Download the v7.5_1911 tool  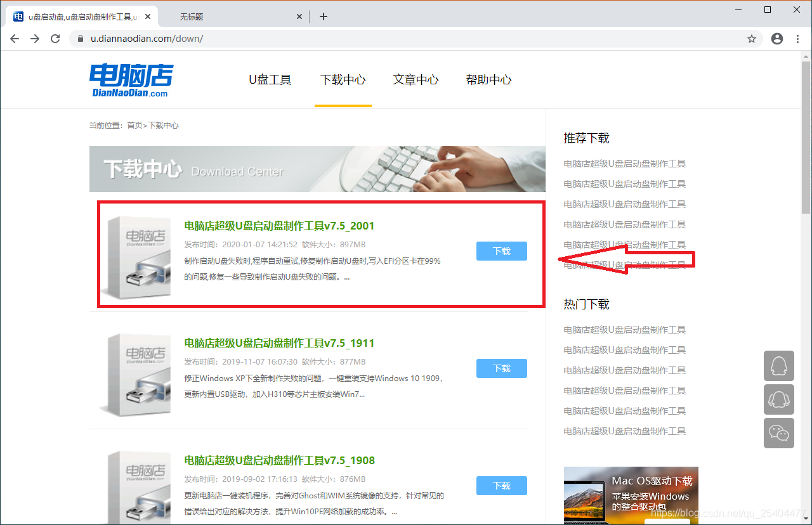pos(502,368)
